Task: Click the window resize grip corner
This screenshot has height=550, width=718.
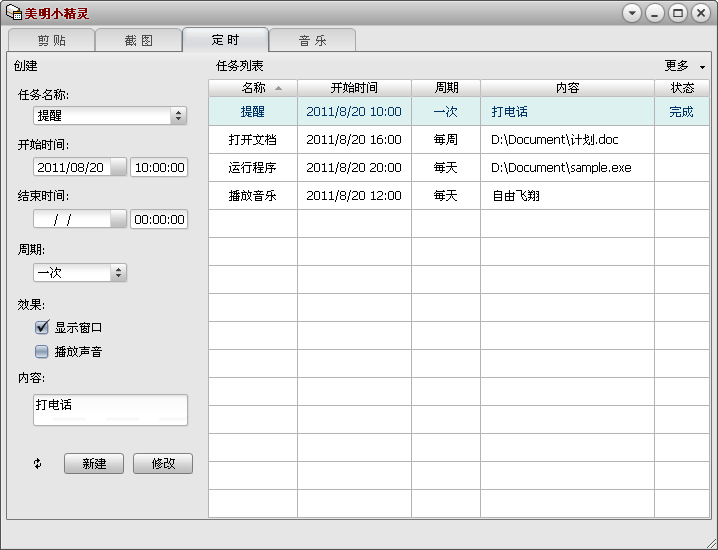Action: tap(711, 543)
